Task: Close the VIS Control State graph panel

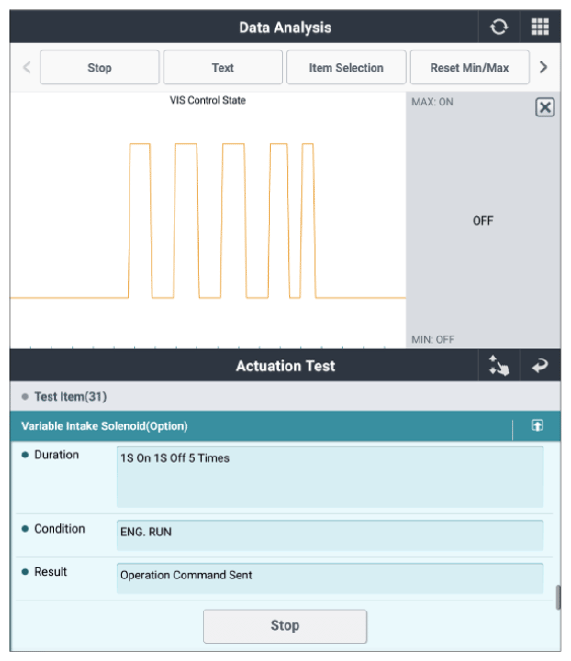Action: pyautogui.click(x=544, y=107)
